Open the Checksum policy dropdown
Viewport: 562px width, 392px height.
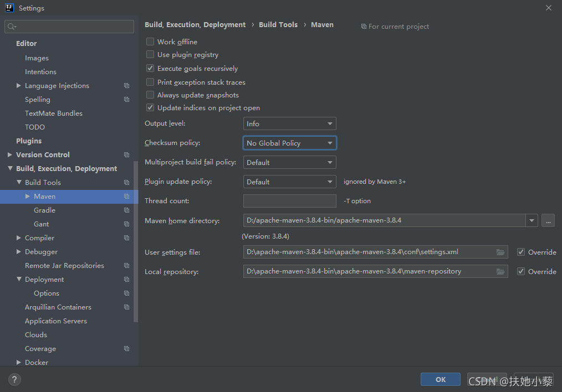tap(290, 143)
